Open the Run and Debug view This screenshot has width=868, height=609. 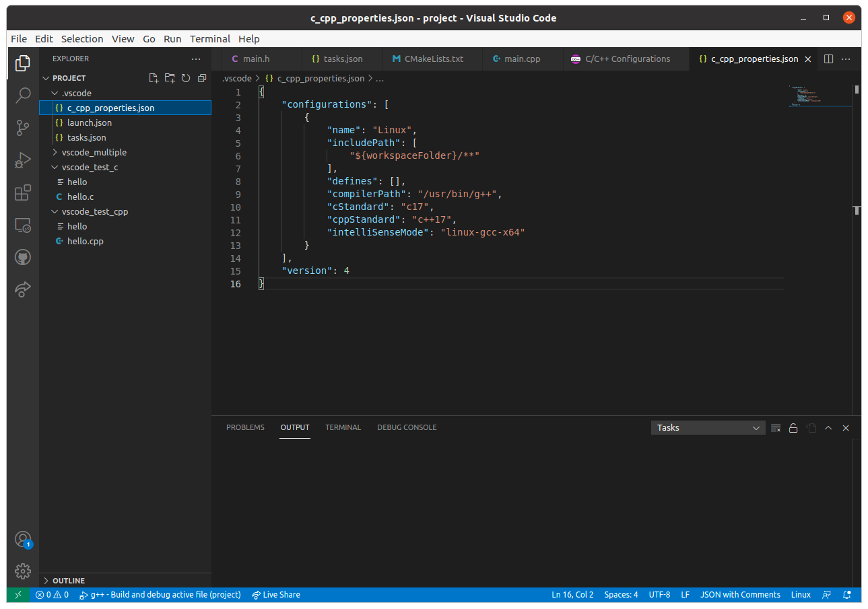tap(23, 160)
